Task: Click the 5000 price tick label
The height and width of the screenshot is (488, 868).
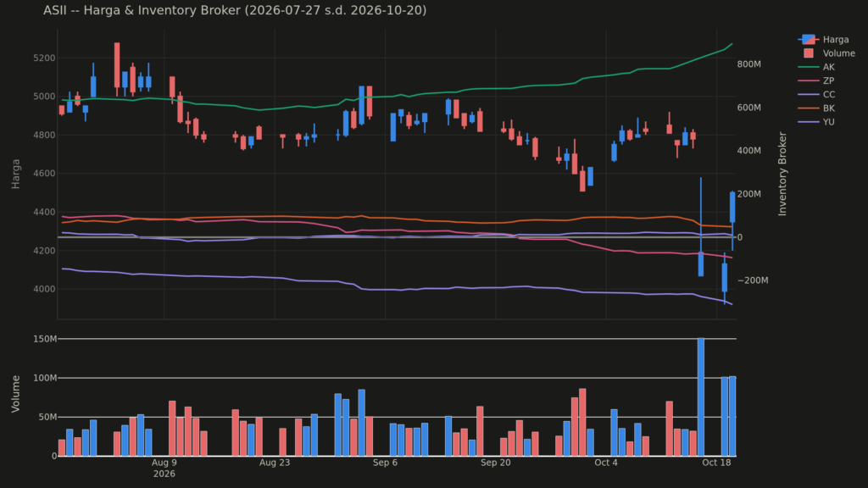Action: pos(44,97)
